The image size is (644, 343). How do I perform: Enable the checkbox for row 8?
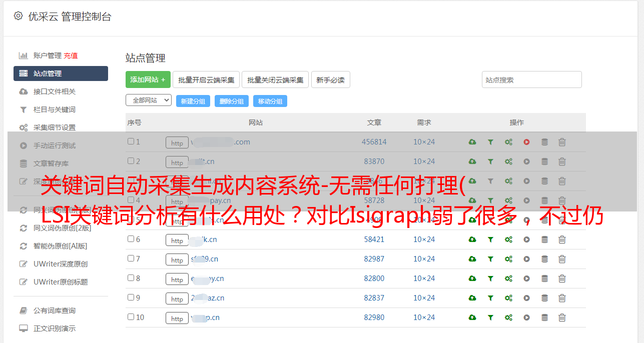pos(131,278)
